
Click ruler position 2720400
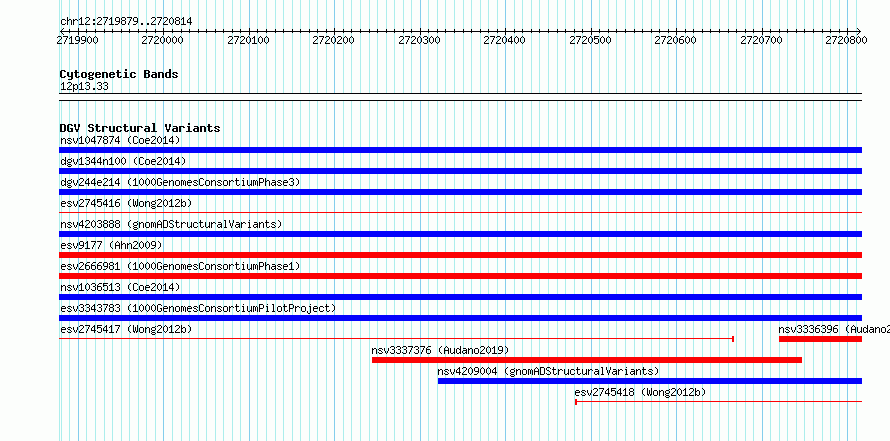coord(505,40)
